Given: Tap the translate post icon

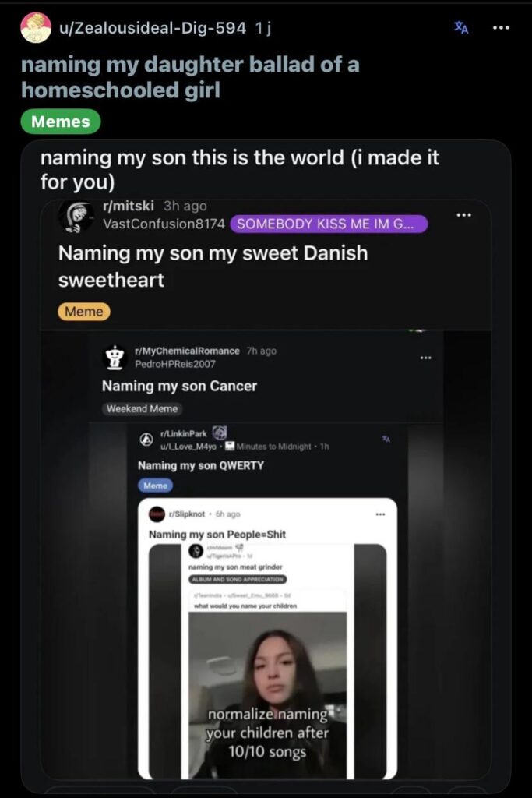Looking at the screenshot, I should point(462,27).
